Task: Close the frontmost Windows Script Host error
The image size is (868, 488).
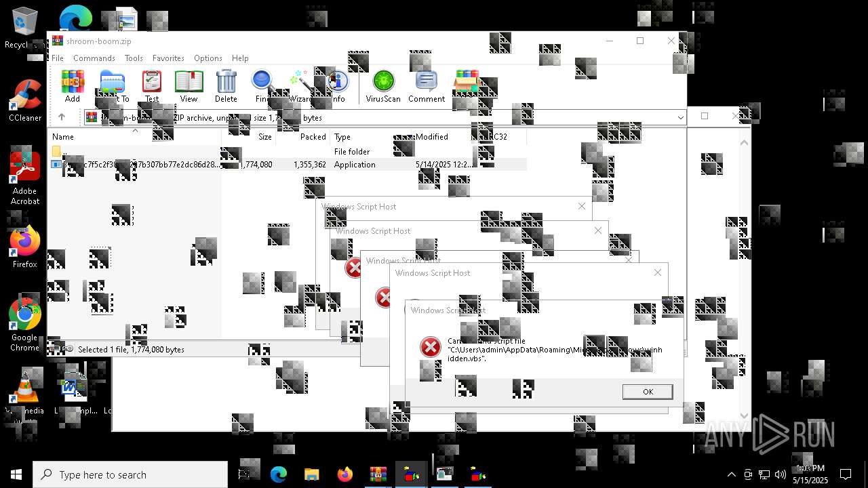Action: pyautogui.click(x=672, y=310)
